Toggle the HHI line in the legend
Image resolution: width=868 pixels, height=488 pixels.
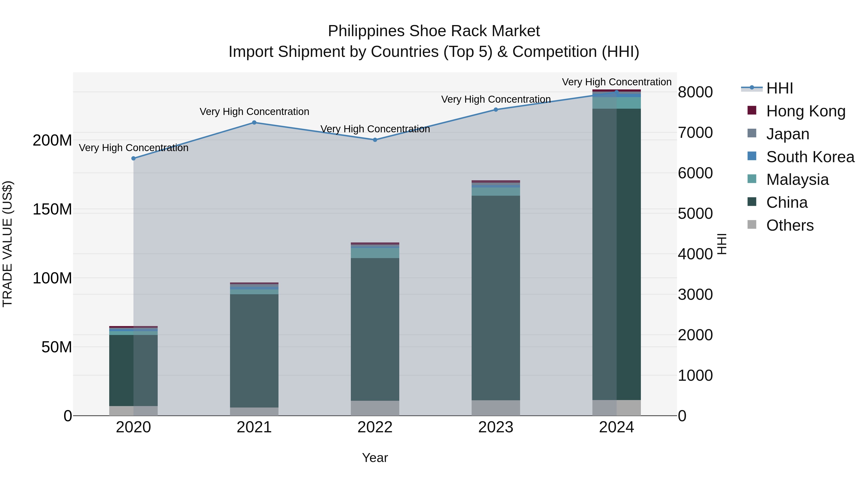click(767, 88)
